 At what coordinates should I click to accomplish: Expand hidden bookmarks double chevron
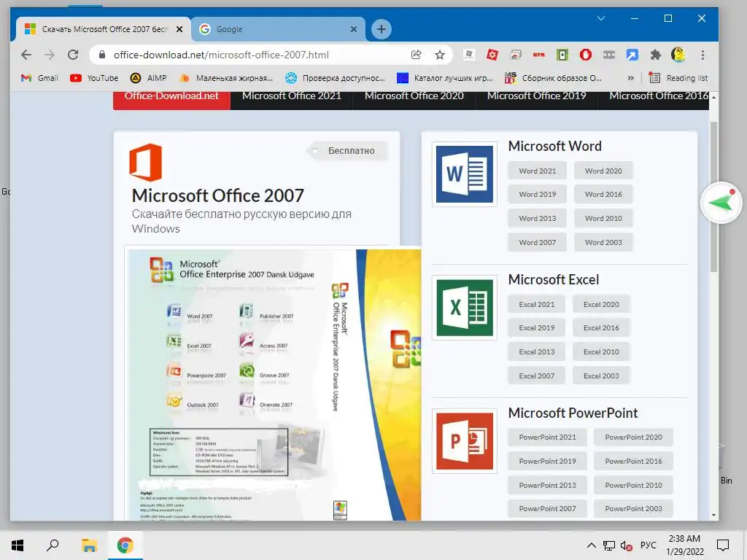[630, 77]
